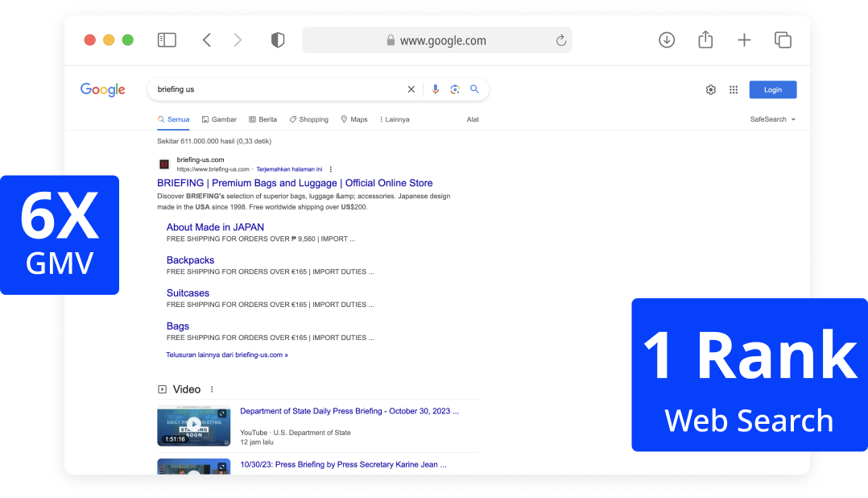868x498 pixels.
Task: Open the briefing-us.com result options menu
Action: click(330, 169)
